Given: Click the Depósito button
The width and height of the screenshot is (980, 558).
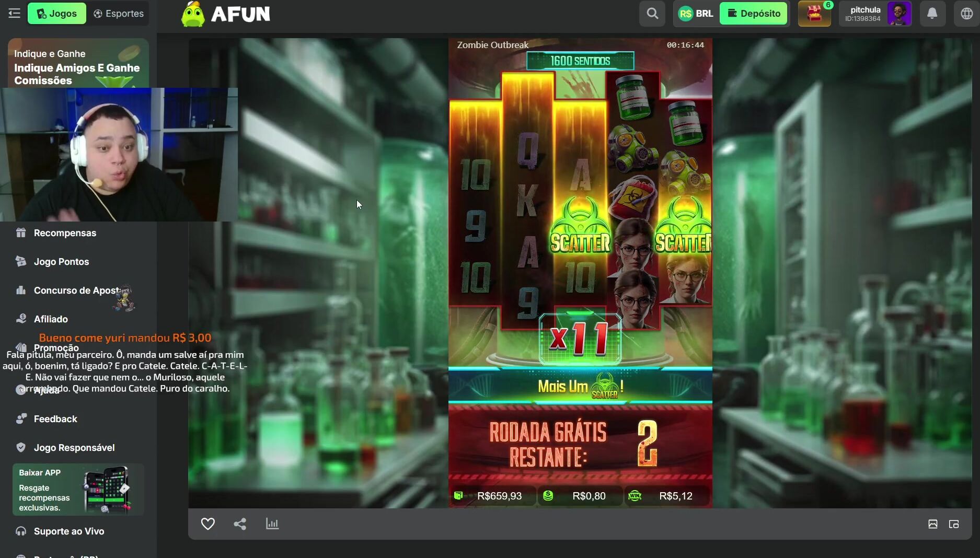Looking at the screenshot, I should click(754, 14).
